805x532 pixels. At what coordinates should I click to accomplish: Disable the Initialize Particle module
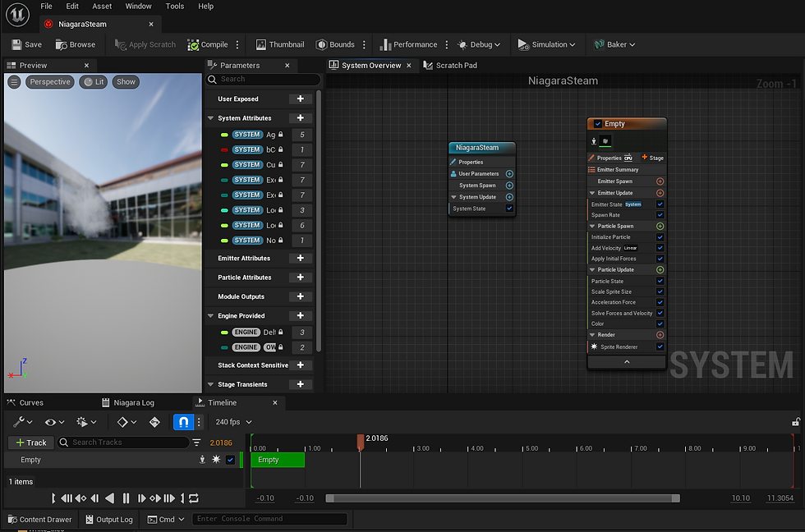pos(660,237)
